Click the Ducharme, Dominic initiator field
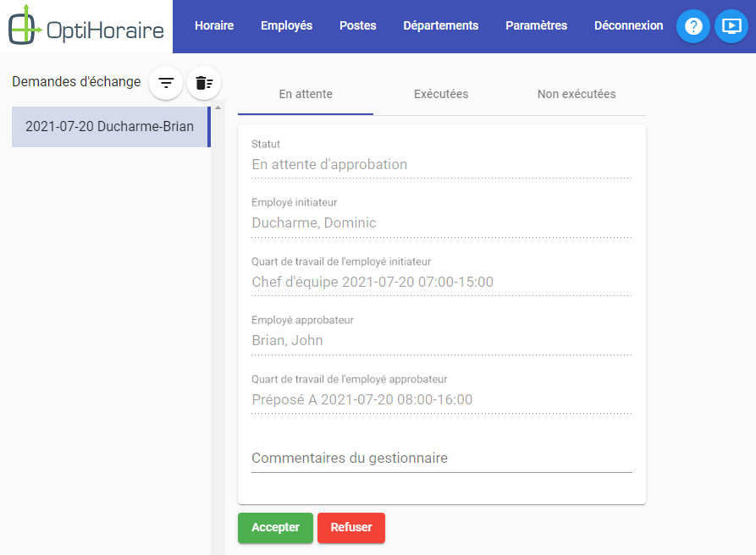 (442, 223)
